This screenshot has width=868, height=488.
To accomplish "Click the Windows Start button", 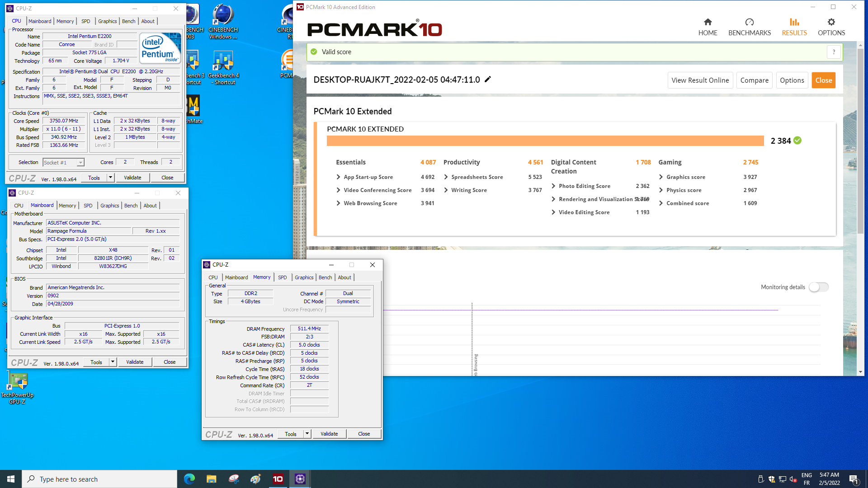I will pos(11,479).
